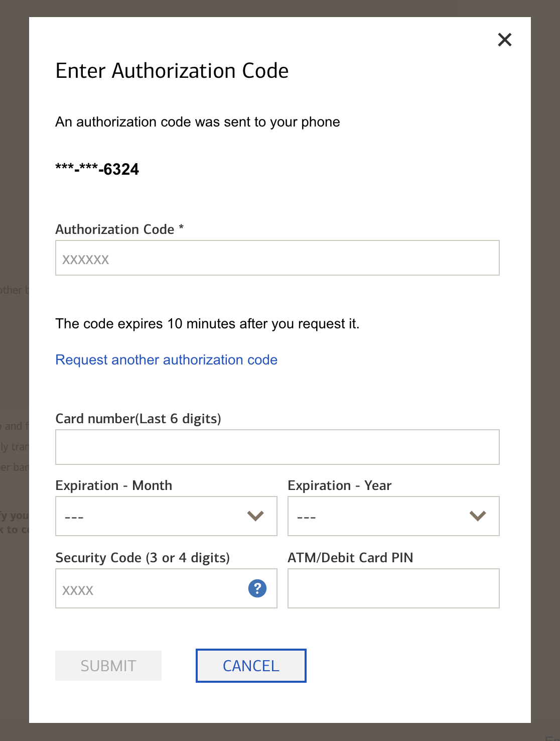Close the authorization dialog with the X

click(504, 40)
